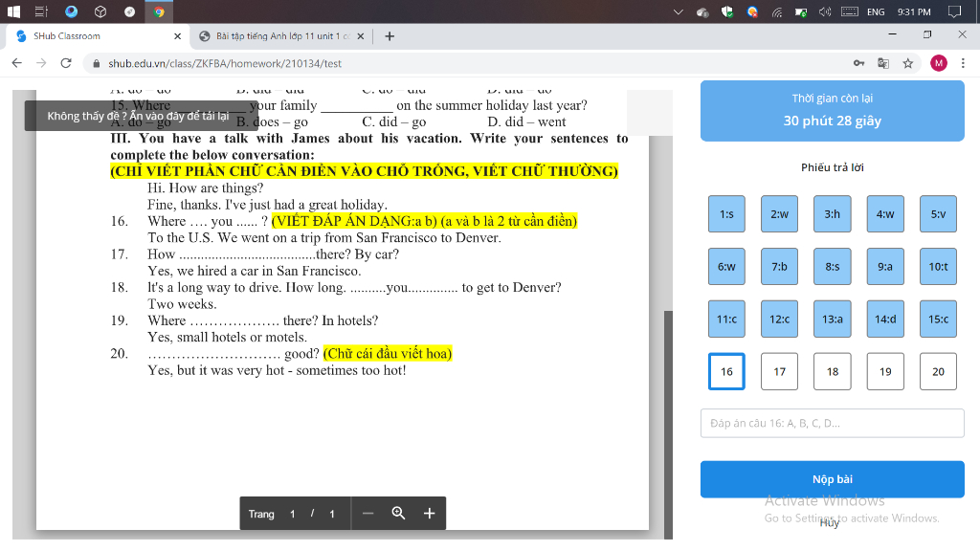Go back to the previous page

point(17,63)
